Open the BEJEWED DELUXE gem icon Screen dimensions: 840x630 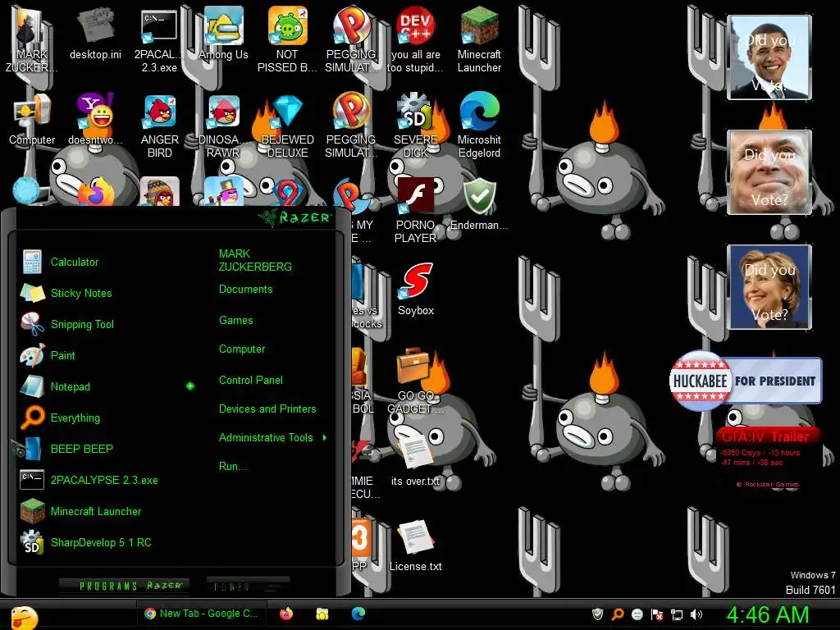point(288,126)
